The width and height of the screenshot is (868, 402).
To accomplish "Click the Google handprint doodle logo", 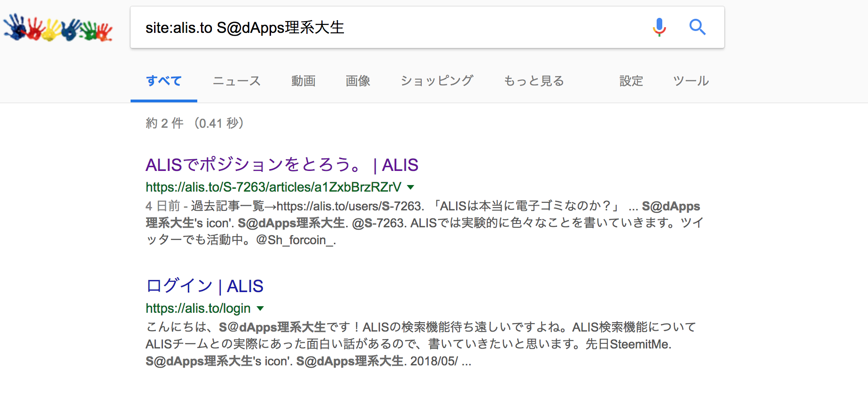I will pyautogui.click(x=58, y=28).
